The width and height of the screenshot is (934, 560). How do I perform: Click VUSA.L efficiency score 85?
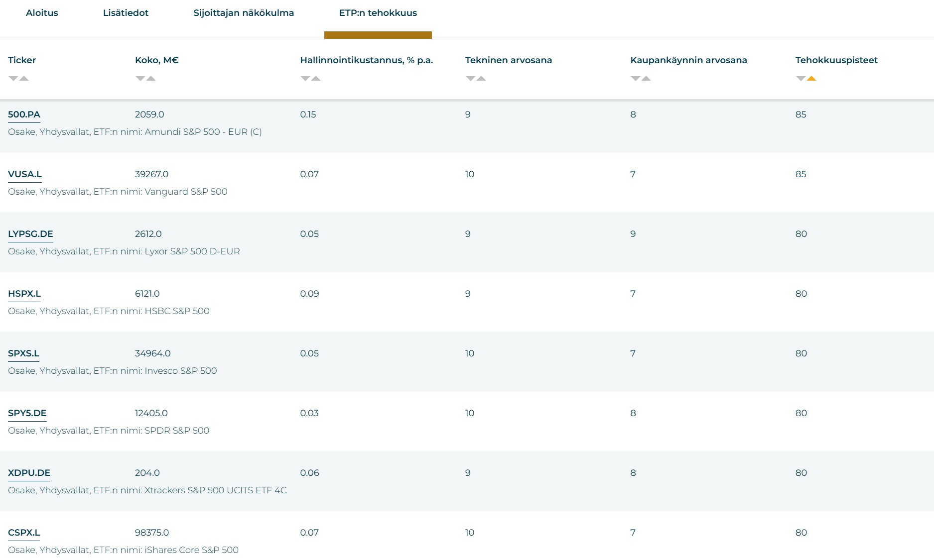click(x=801, y=174)
